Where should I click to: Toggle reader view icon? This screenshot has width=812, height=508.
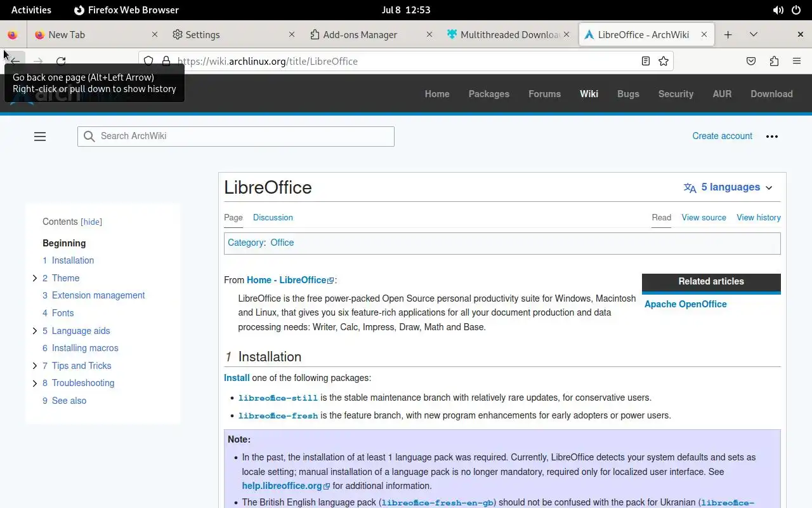[x=645, y=61]
